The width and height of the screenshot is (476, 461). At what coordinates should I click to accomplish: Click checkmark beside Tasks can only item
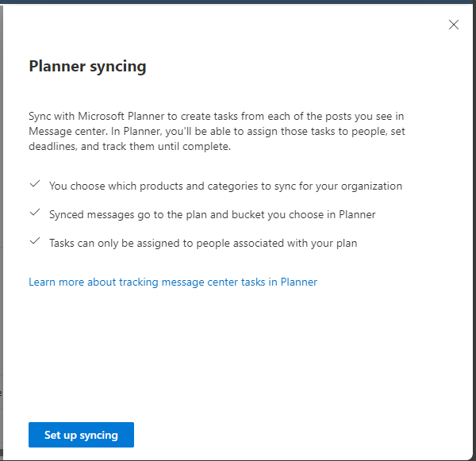point(34,242)
